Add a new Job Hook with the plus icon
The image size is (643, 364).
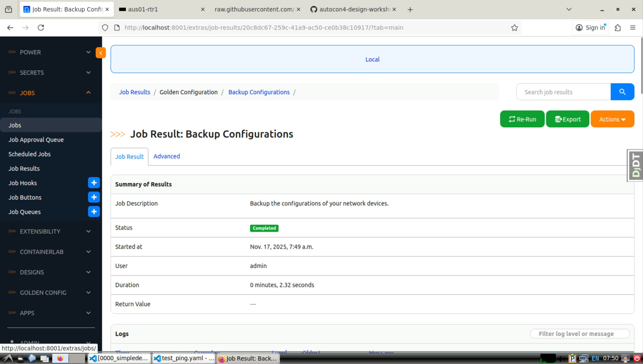[x=94, y=183]
